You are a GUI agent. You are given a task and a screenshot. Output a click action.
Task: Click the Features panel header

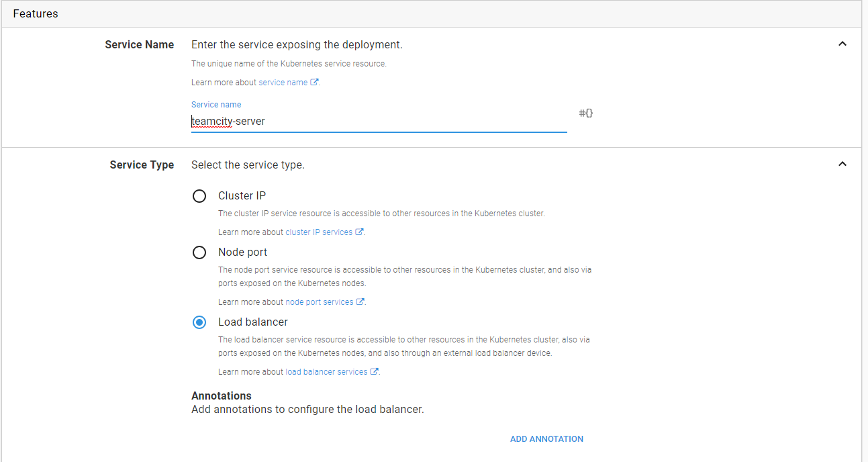pyautogui.click(x=36, y=13)
